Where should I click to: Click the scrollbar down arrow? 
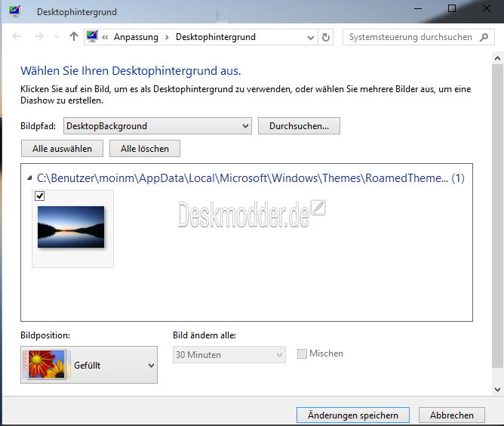click(497, 390)
